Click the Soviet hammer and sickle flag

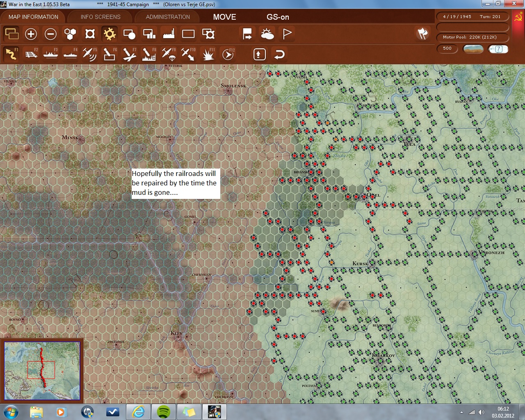518,17
